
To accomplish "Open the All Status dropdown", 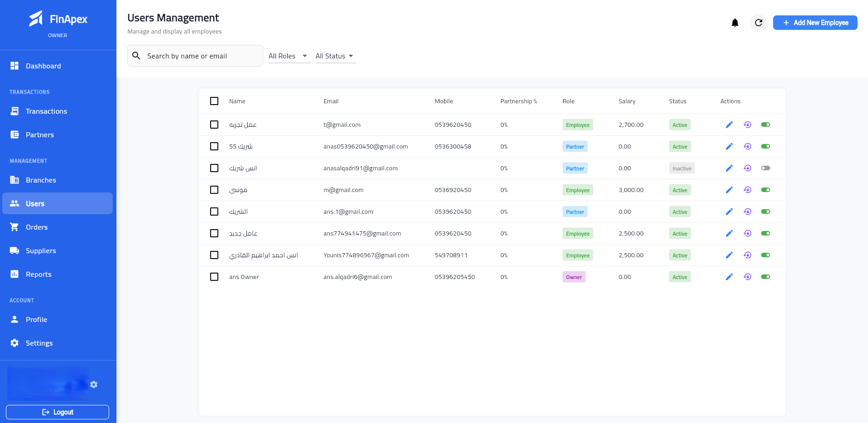I will click(336, 56).
